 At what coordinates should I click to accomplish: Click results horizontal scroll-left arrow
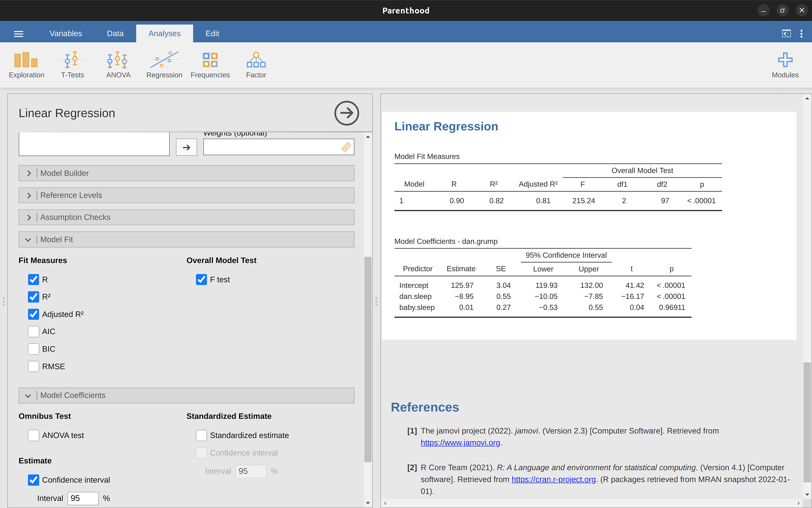click(x=385, y=503)
